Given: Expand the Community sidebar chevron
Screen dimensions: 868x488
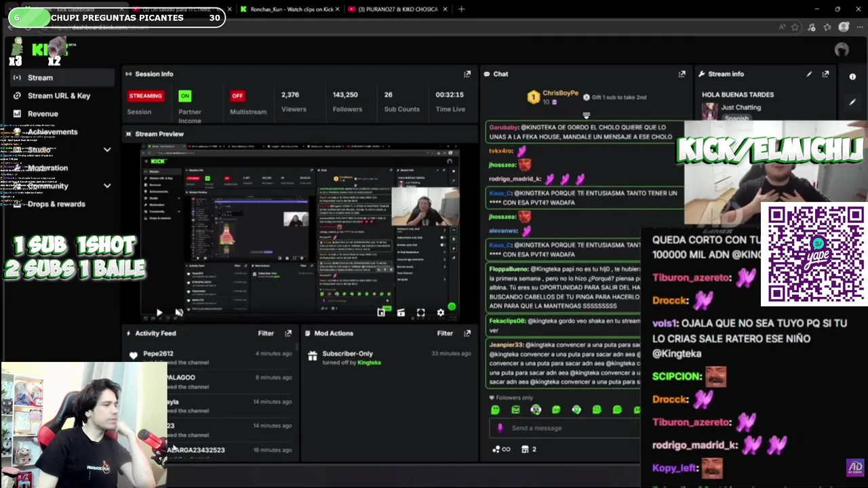Looking at the screenshot, I should 107,186.
